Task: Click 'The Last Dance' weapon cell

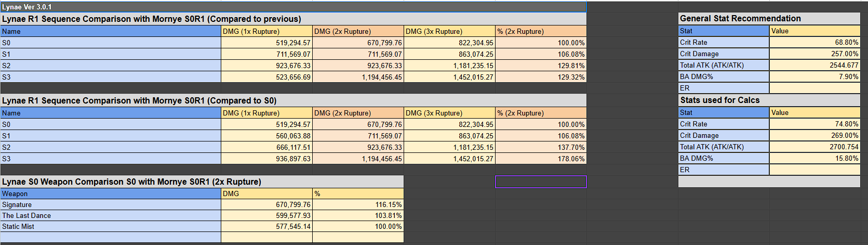Action: [111, 215]
